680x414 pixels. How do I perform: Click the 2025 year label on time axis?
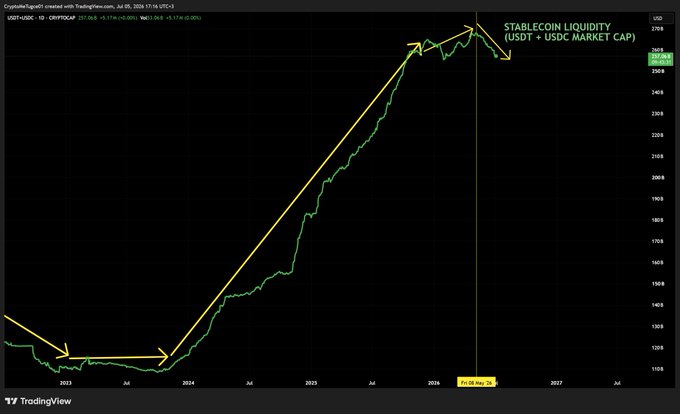click(x=311, y=383)
